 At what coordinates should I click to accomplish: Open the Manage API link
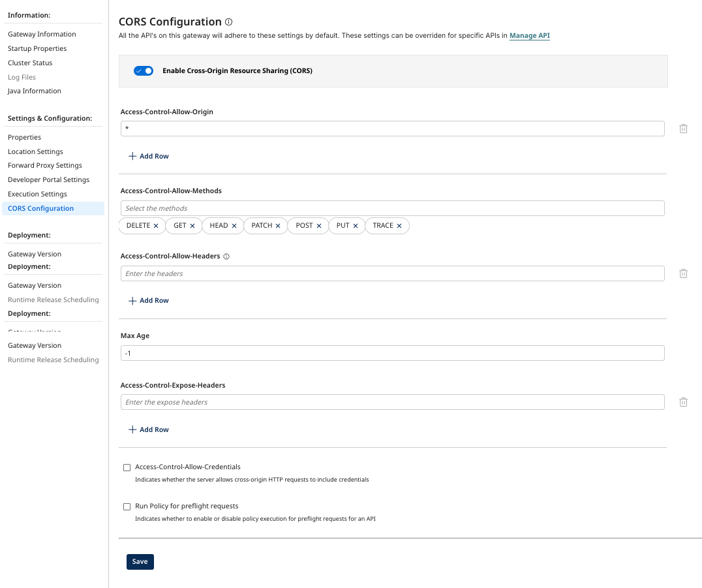pyautogui.click(x=529, y=35)
